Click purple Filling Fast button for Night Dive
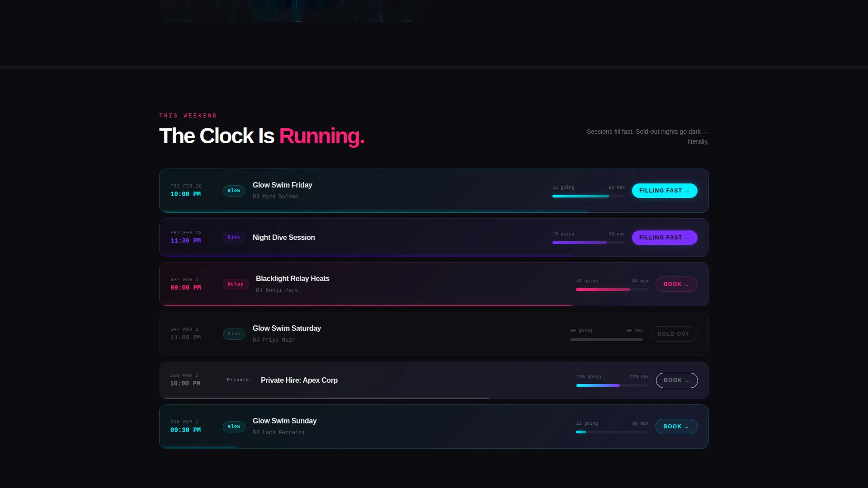Screen dimensions: 868x488 665,238
